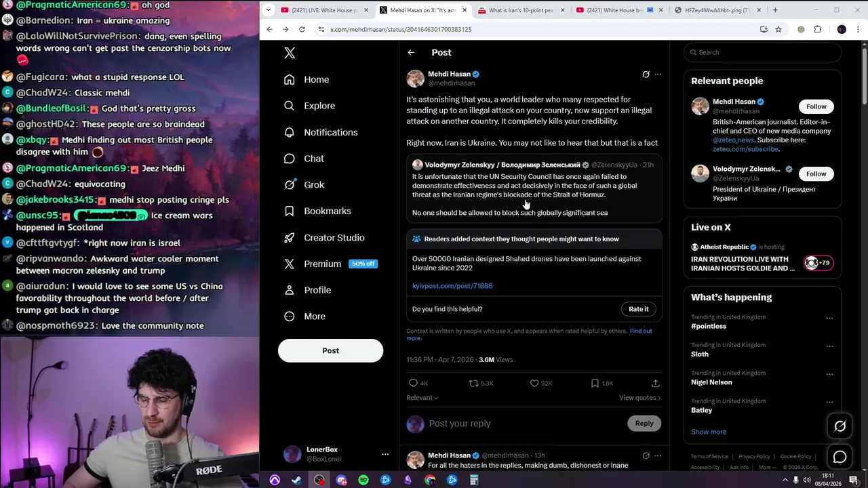
Task: Click Grok icon on Mehdi Hasan's post
Action: pos(646,75)
